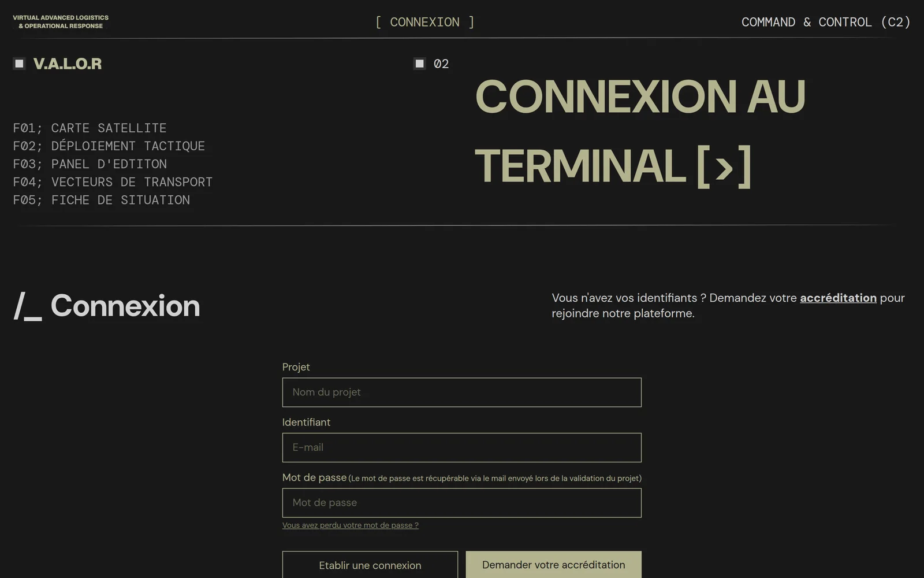Open the lost password link
Screen dimensions: 924x578
point(350,525)
